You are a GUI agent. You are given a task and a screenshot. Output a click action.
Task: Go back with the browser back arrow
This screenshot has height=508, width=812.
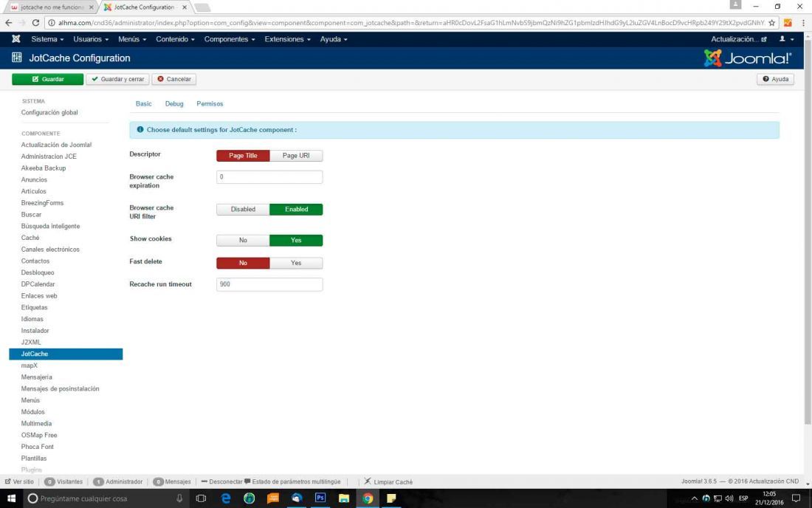pos(8,23)
